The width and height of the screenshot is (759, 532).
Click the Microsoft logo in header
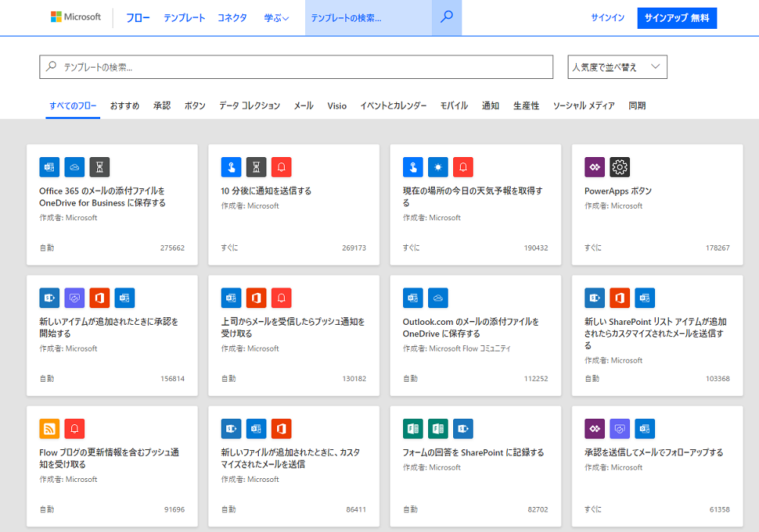tap(76, 17)
